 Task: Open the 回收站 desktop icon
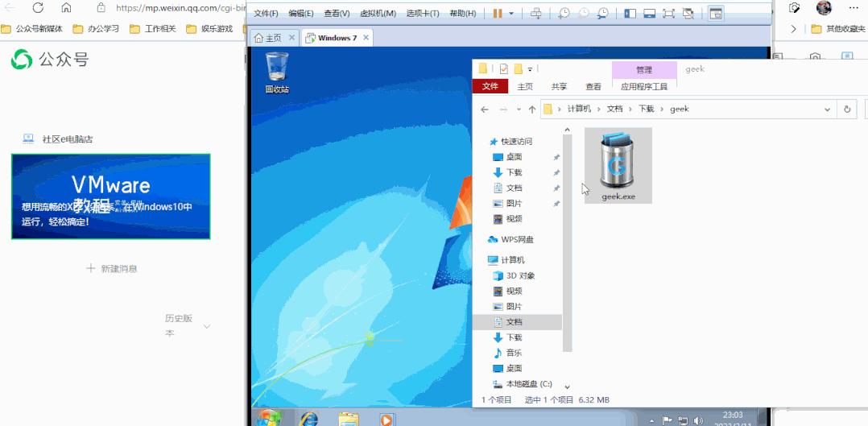(277, 72)
